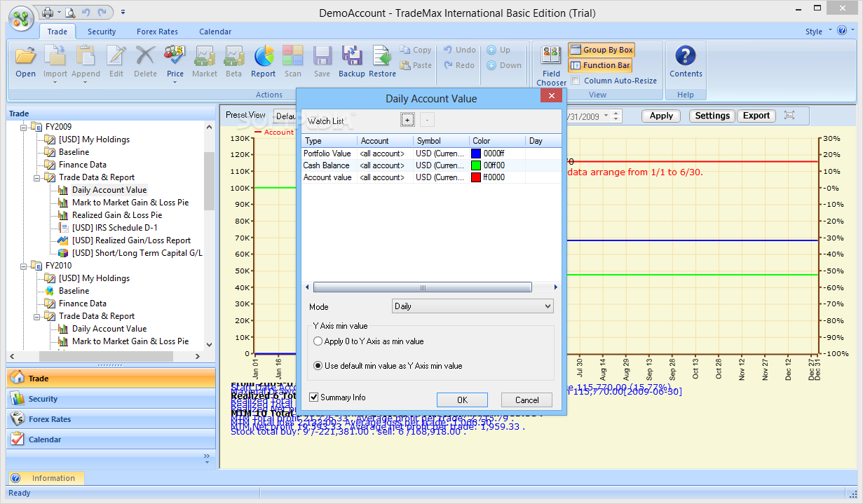Screen dimensions: 863x504
Task: Open the Report pie chart tool
Action: point(264,61)
